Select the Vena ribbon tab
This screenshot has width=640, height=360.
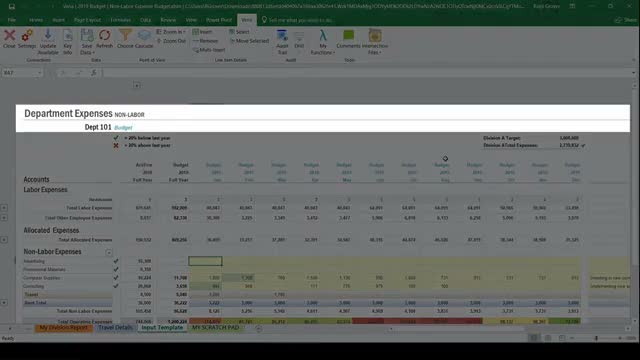coord(247,20)
